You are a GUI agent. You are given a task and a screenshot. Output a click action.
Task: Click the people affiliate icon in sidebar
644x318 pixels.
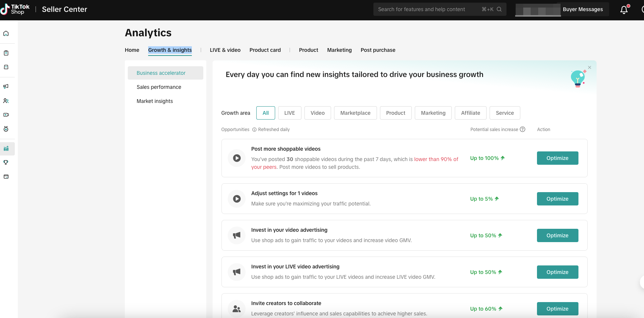tap(6, 101)
